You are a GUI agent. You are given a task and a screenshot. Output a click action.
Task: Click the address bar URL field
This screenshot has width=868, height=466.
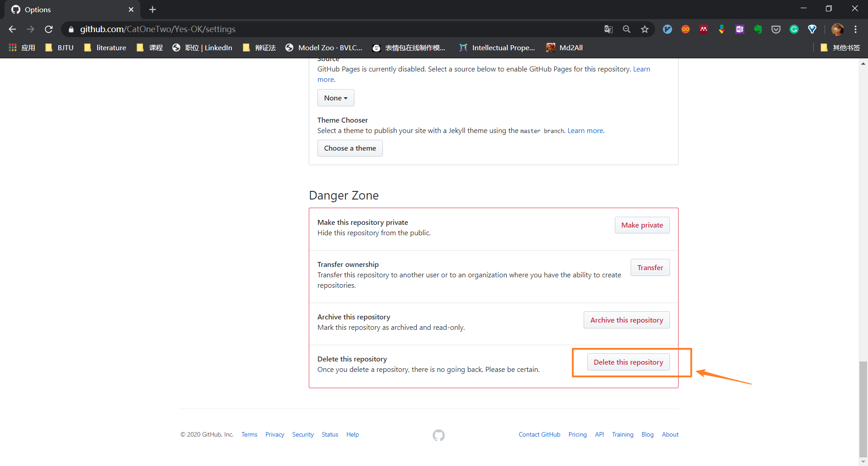[x=316, y=29]
